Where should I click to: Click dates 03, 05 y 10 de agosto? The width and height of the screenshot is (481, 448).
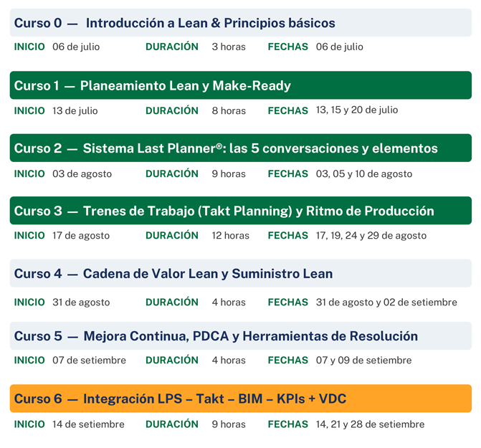coord(364,174)
